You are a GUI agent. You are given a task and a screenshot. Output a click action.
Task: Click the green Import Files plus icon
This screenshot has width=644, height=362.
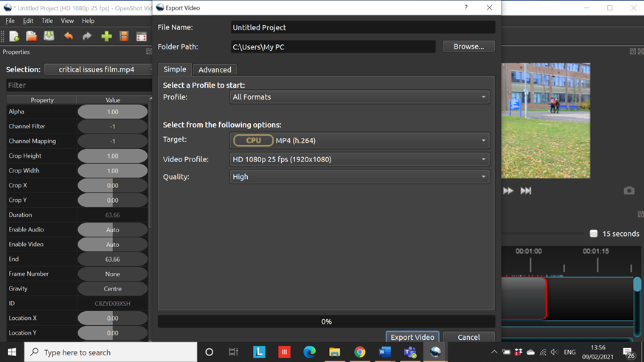[x=106, y=36]
